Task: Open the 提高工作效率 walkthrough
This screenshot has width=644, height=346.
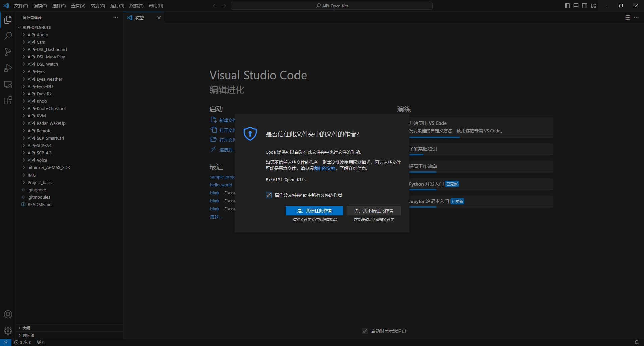Action: [480, 167]
